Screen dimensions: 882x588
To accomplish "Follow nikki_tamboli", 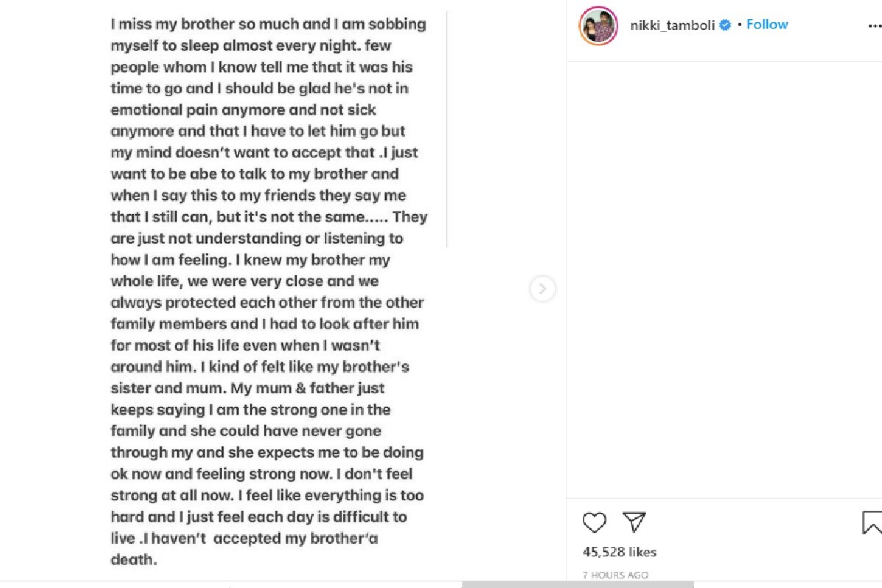I will point(767,24).
